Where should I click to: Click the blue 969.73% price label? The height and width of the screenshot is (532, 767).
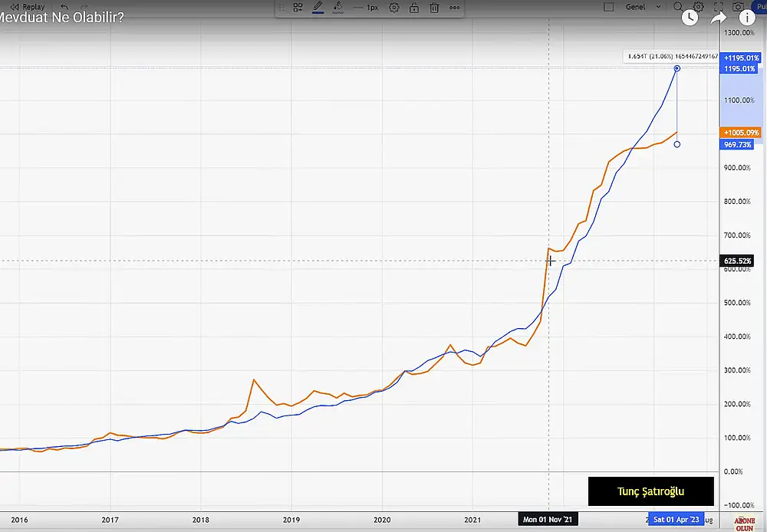pyautogui.click(x=737, y=145)
